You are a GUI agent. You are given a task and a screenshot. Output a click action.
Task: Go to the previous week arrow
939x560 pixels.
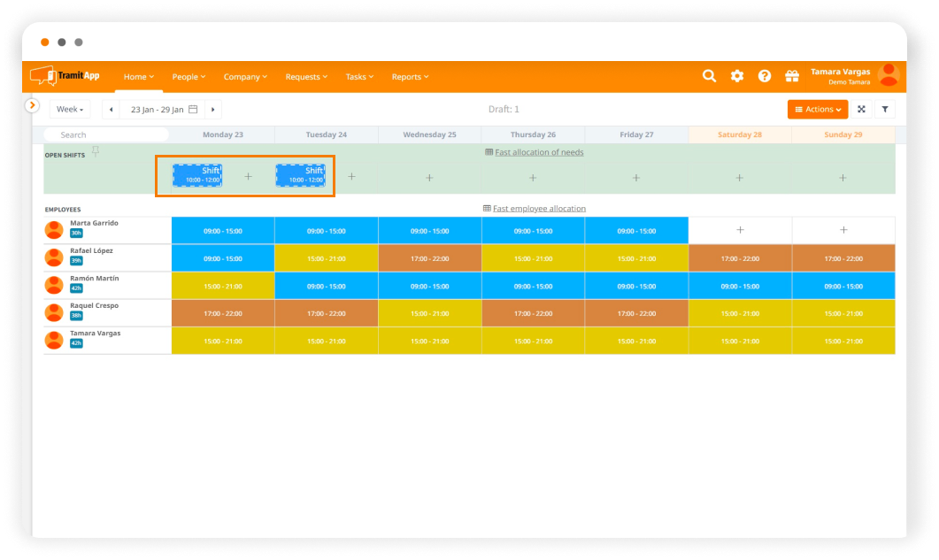pos(111,110)
